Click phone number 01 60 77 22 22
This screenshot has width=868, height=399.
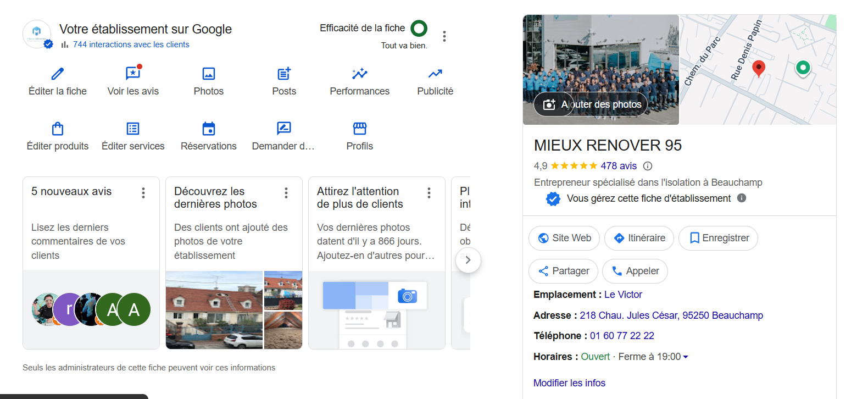coord(622,336)
